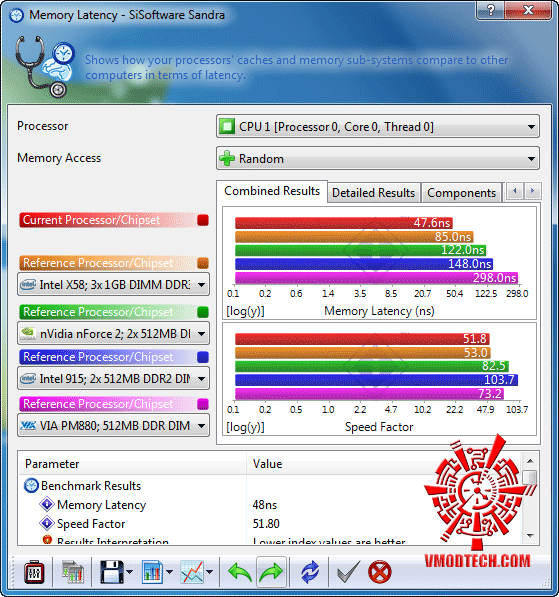Click the Memory Latency diamond icon
This screenshot has width=559, height=597.
46,504
